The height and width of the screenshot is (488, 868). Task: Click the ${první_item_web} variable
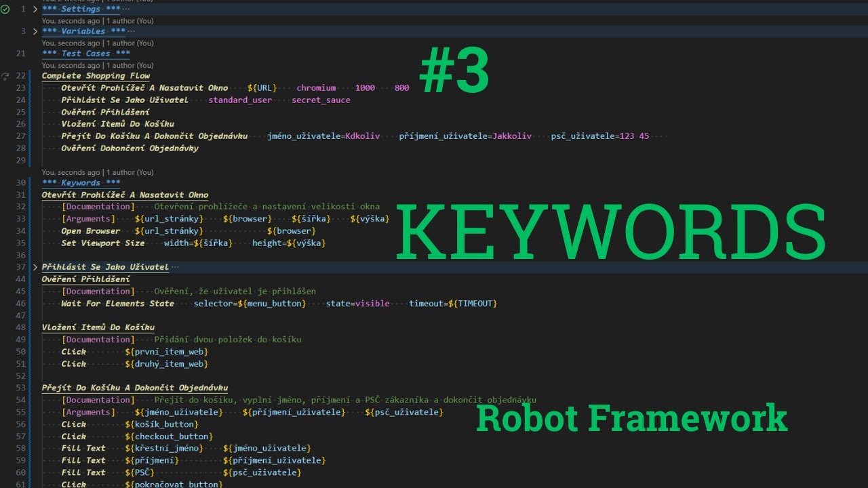167,352
